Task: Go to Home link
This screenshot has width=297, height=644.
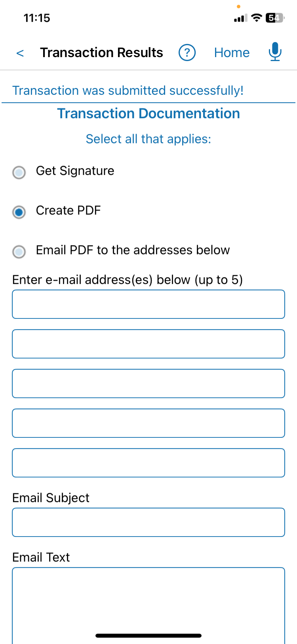Action: [232, 52]
